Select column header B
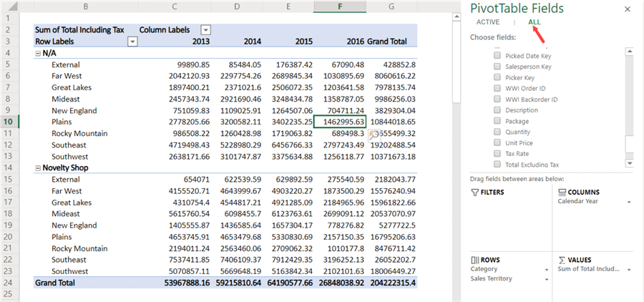This screenshot has height=302, width=644. pos(85,6)
